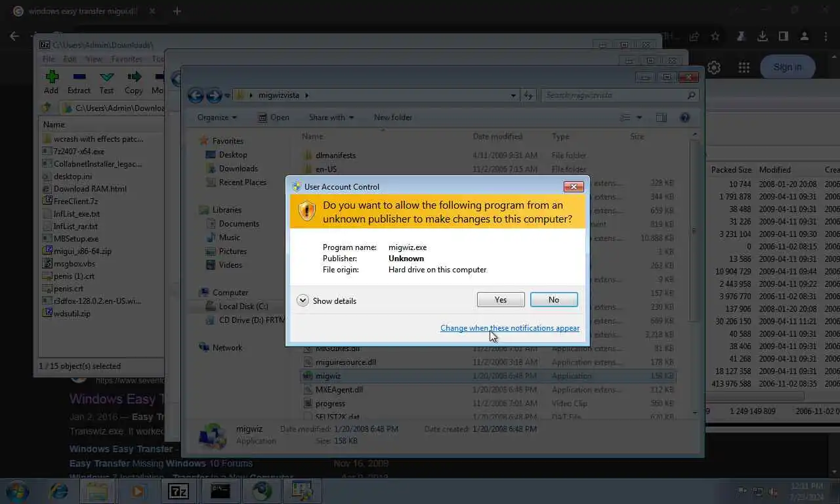Open the View menu in 7-Zip
The height and width of the screenshot is (504, 840).
(94, 59)
